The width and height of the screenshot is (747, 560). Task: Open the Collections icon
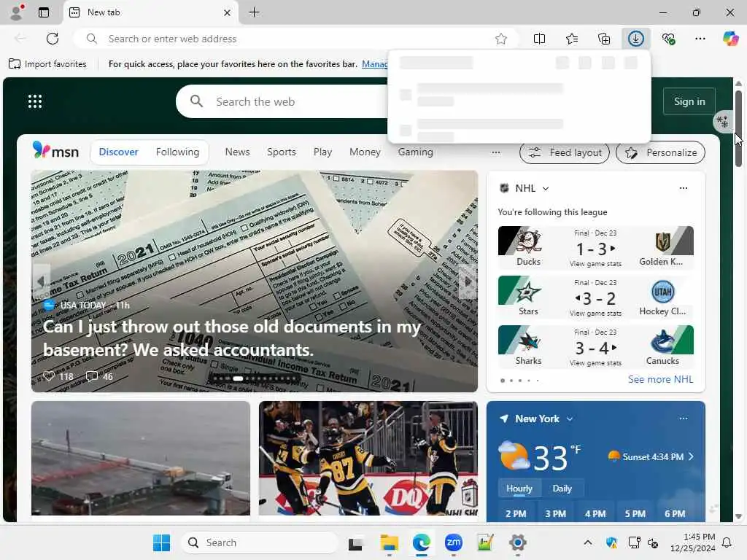[603, 39]
